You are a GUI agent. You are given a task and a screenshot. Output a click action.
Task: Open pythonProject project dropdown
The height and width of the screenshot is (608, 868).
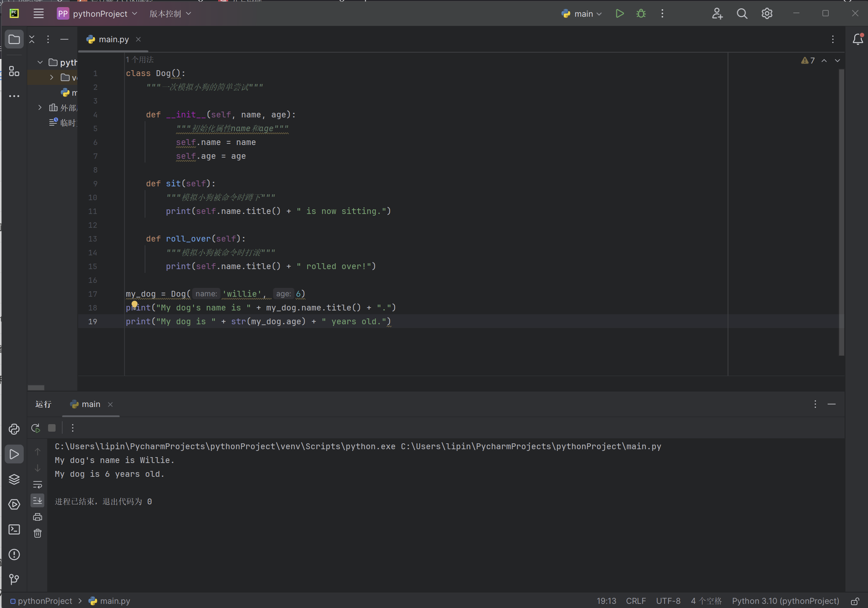click(97, 13)
